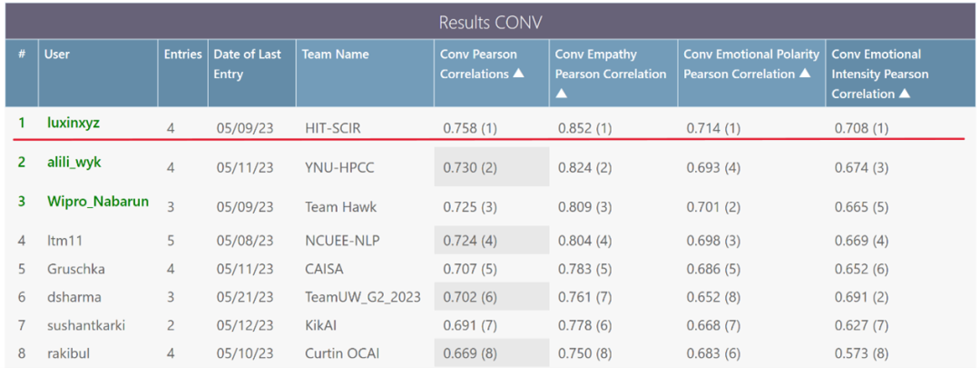This screenshot has width=980, height=368.
Task: Click the # rank column header
Action: (x=21, y=55)
